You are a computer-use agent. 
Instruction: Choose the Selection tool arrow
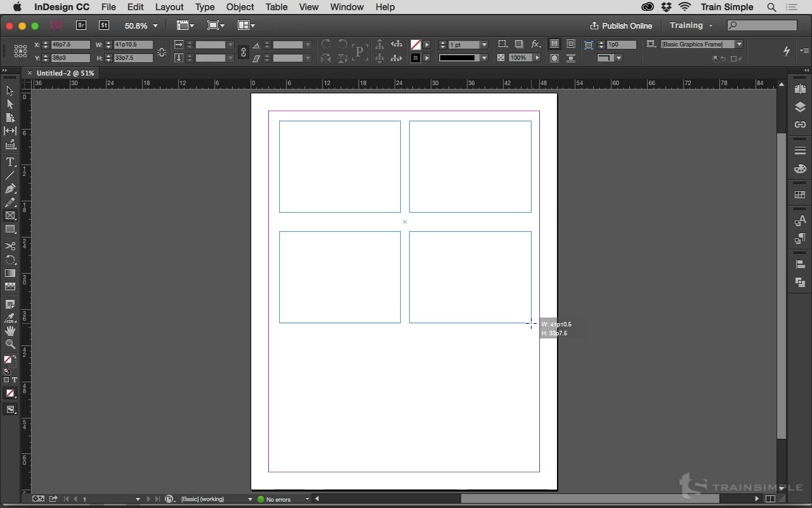10,91
